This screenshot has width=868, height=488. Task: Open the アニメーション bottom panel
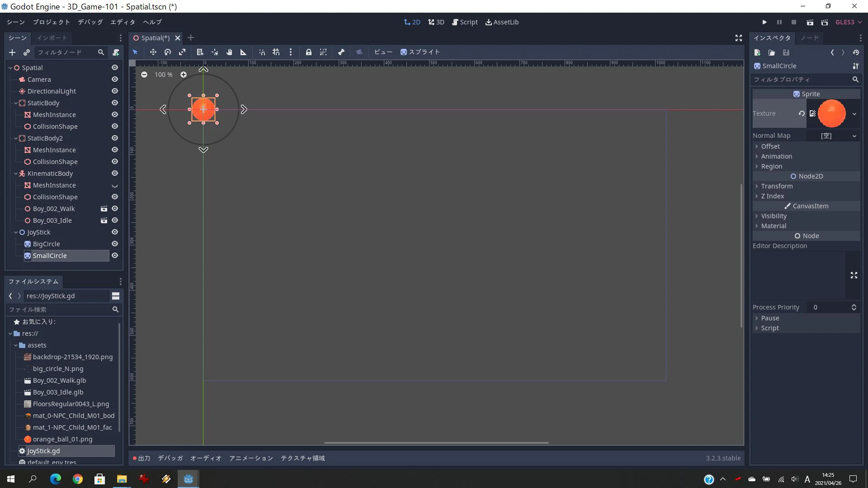(x=251, y=458)
